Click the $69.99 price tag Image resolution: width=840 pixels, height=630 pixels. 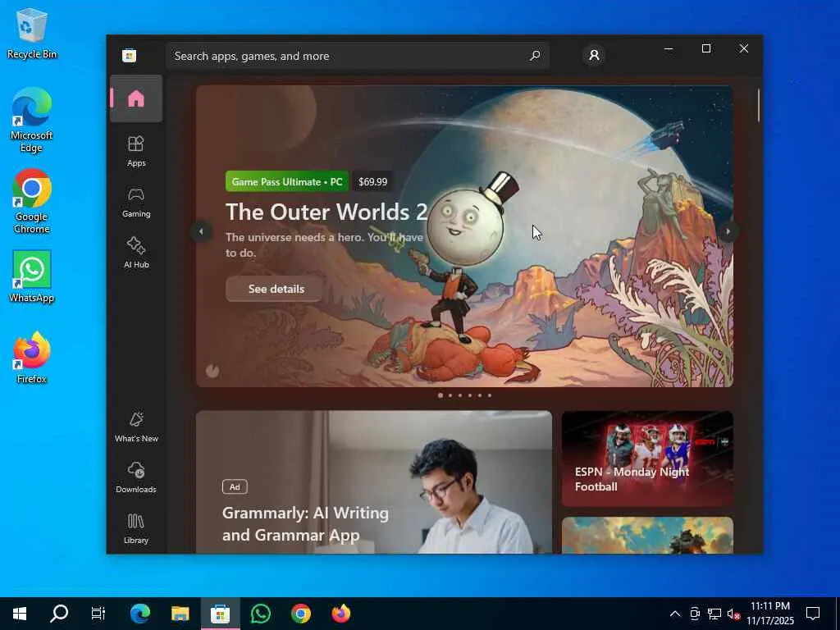click(x=373, y=181)
